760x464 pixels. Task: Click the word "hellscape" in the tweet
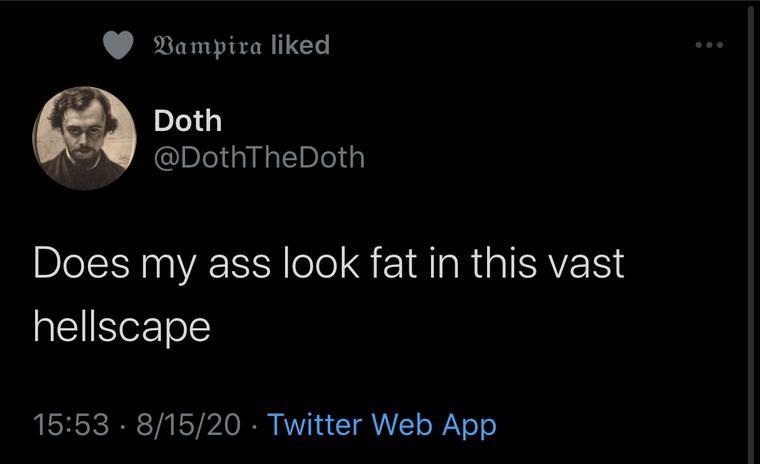pyautogui.click(x=122, y=326)
